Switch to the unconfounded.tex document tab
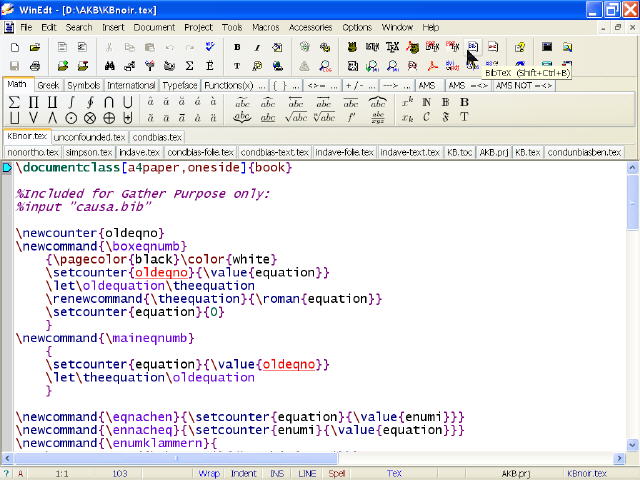This screenshot has height=480, width=640. click(90, 137)
